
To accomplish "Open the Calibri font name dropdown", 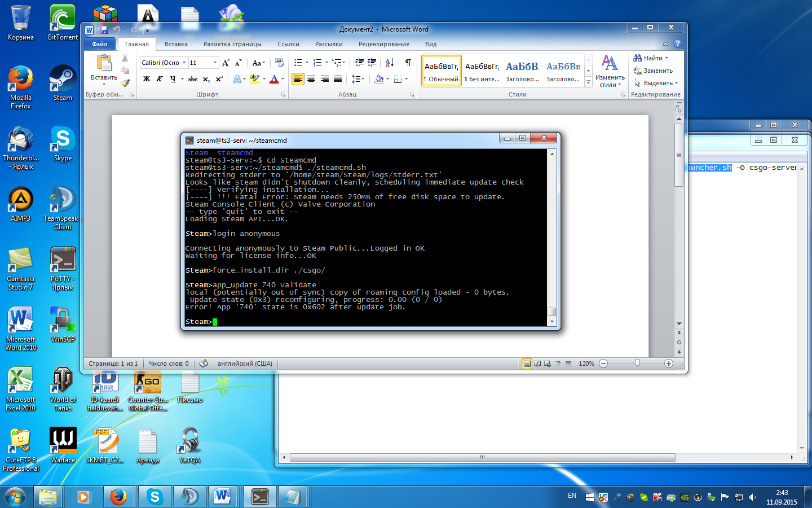I will pos(184,63).
